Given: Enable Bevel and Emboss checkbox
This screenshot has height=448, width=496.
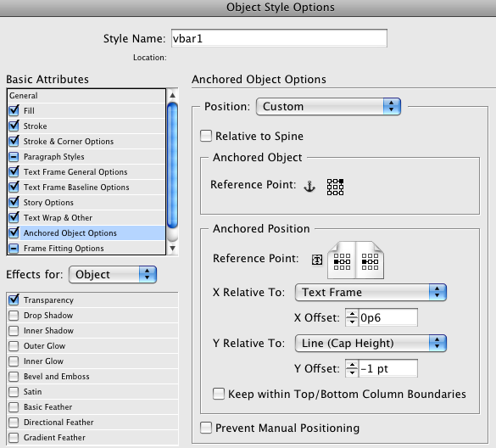Looking at the screenshot, I should click(14, 377).
